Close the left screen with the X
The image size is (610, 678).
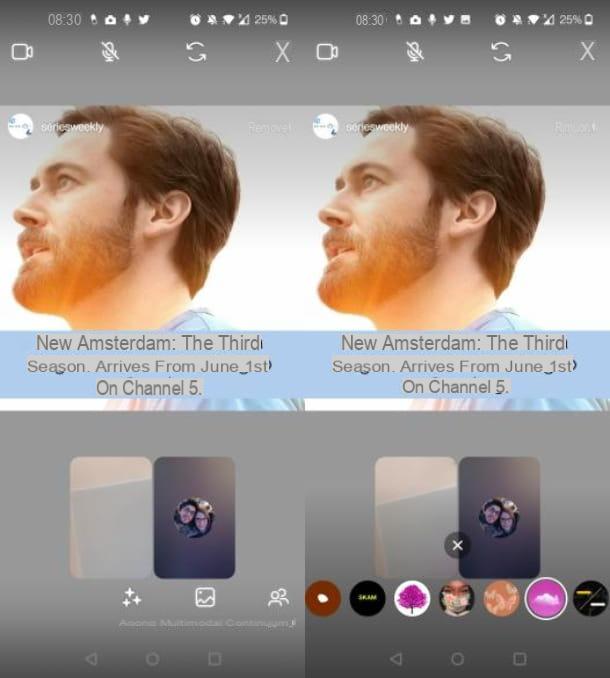tap(282, 52)
